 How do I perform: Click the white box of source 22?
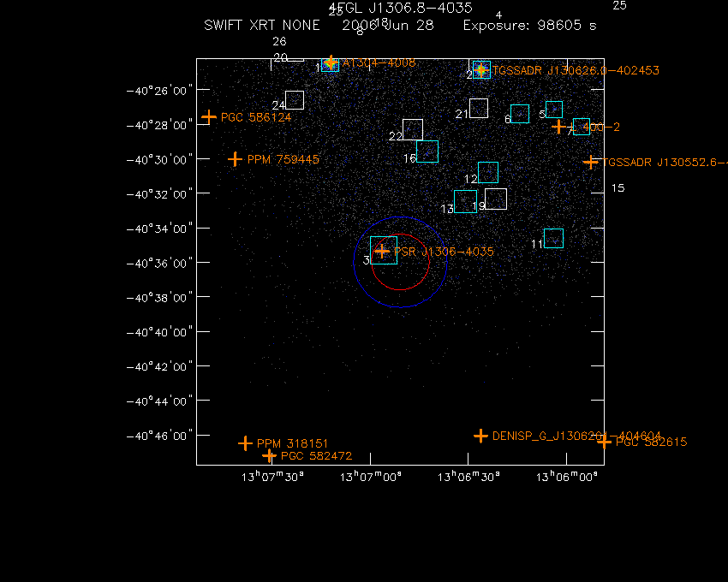(413, 129)
